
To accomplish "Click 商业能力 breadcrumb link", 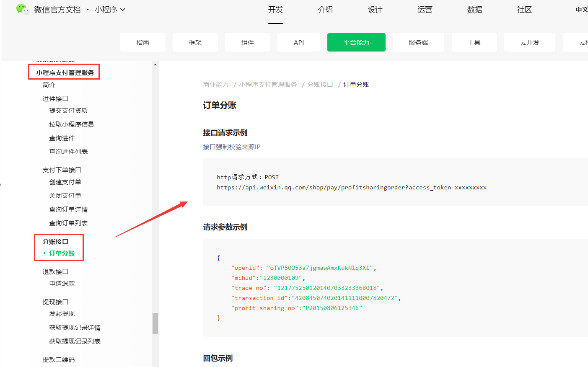I will (x=216, y=84).
